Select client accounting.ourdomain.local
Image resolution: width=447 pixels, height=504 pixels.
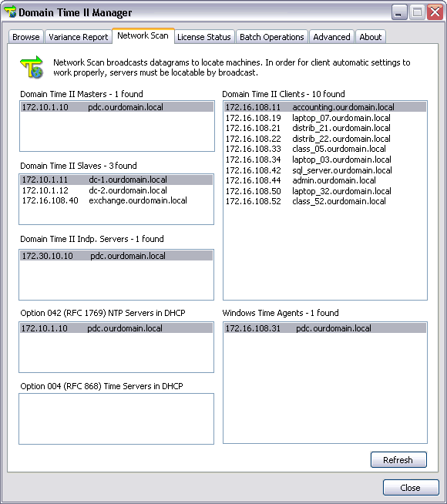tap(325, 107)
